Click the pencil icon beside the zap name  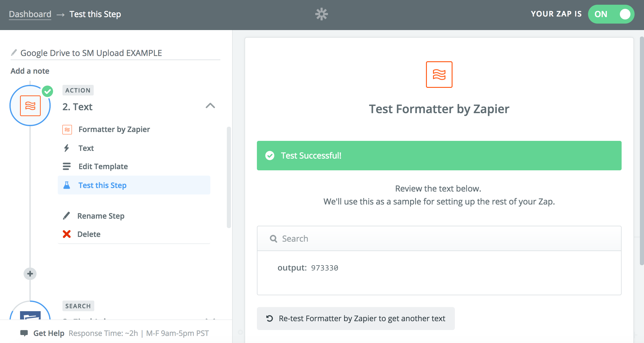point(14,52)
